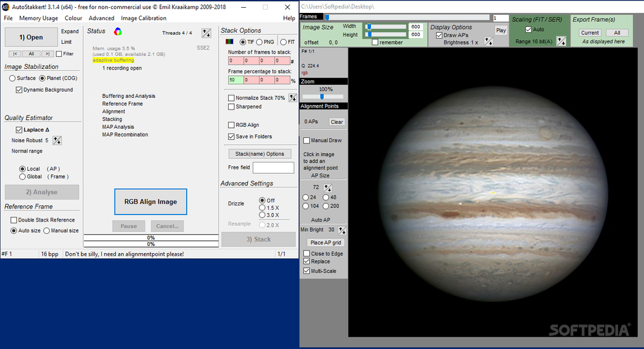
Task: Adjust the Noise Robust stepper
Action: pos(57,140)
